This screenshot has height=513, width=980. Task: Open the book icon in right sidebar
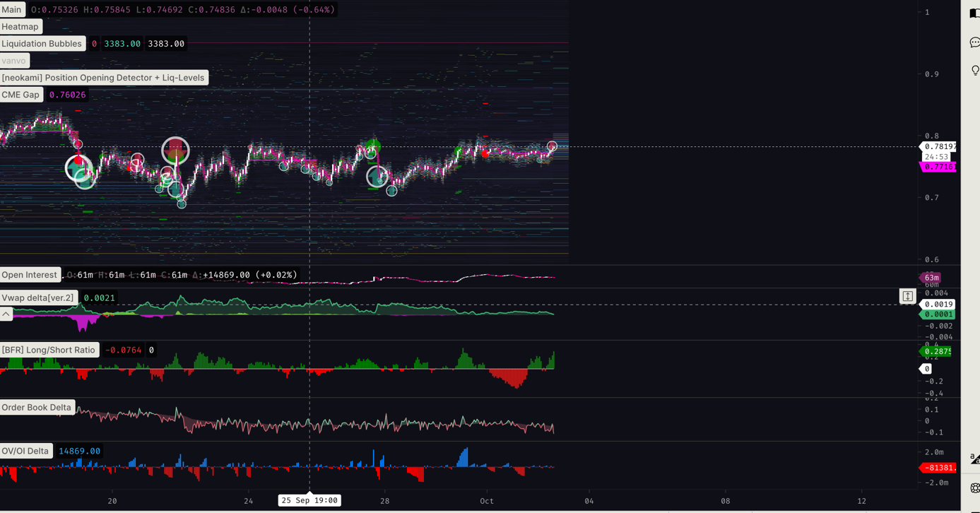(x=974, y=13)
